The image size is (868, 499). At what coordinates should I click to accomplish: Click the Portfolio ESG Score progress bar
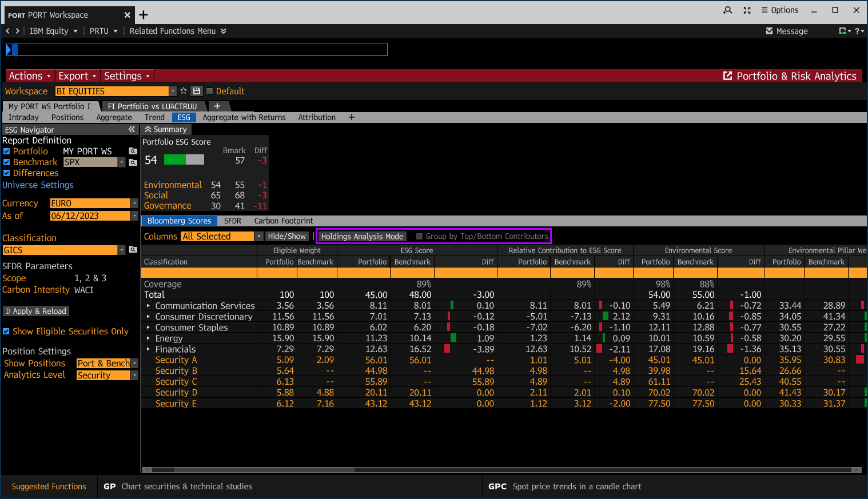[184, 159]
